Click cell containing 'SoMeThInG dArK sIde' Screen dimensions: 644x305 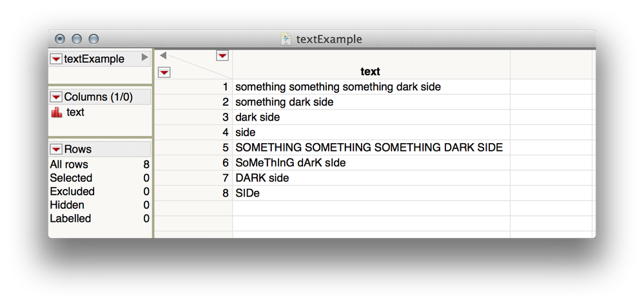371,162
